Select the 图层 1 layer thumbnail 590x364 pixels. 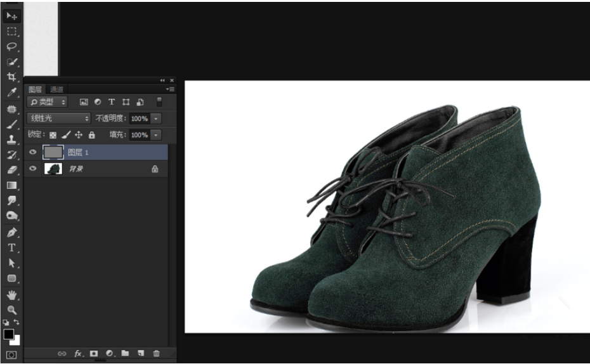53,152
